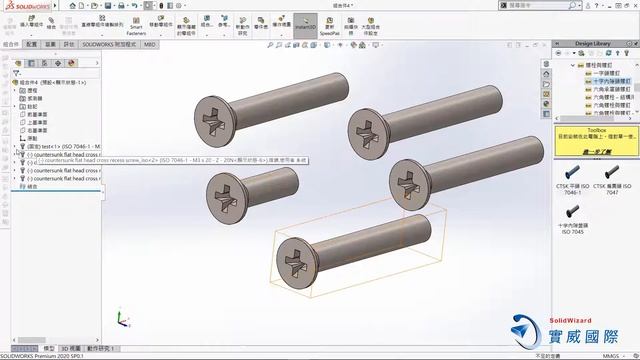Viewport: 640px width, 360px height.
Task: Expand the SOLIDWORKS logo menu arrow
Action: (x=55, y=6)
